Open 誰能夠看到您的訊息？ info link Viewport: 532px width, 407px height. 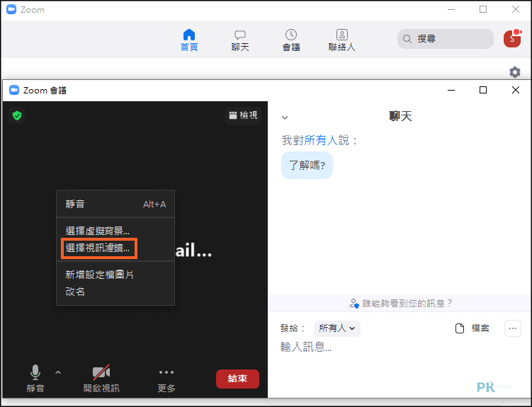pyautogui.click(x=400, y=303)
